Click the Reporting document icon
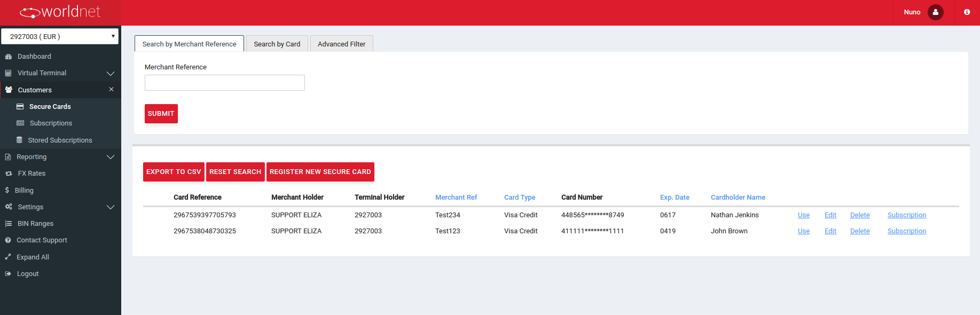 tap(8, 157)
